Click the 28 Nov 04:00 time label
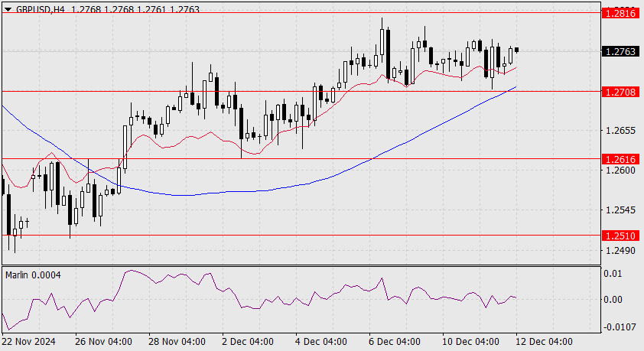The width and height of the screenshot is (644, 351). tap(177, 342)
